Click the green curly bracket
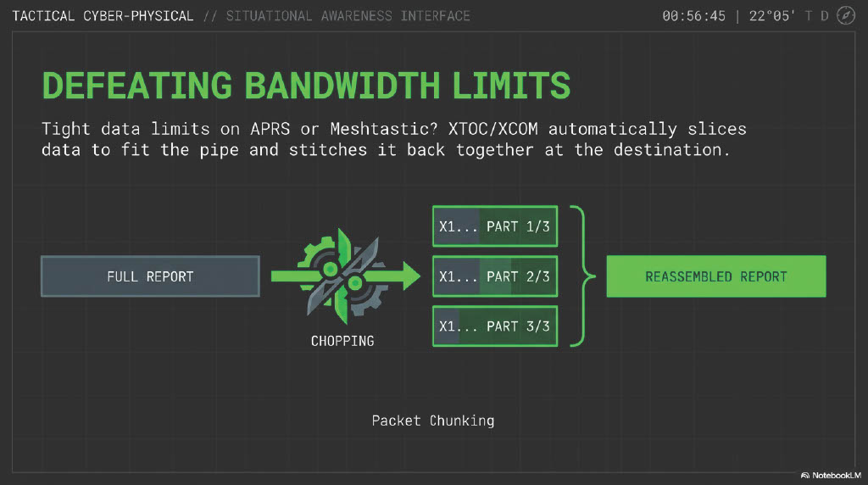 tap(581, 276)
